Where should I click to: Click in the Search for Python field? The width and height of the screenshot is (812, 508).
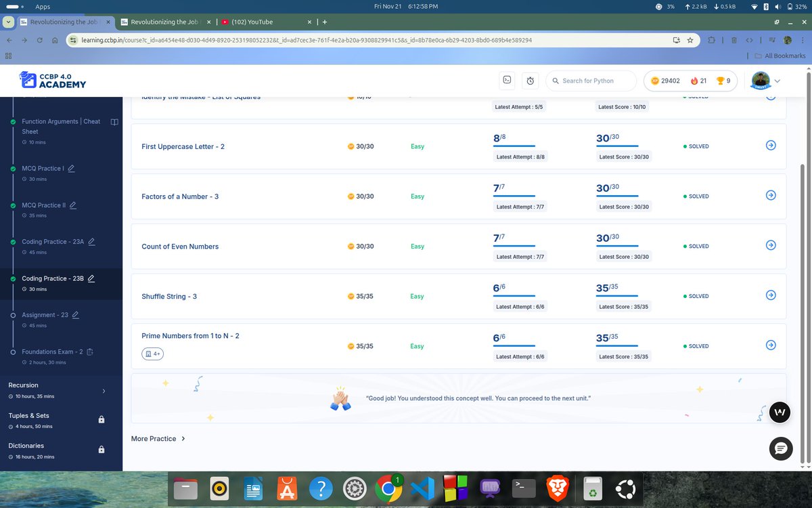pyautogui.click(x=591, y=81)
